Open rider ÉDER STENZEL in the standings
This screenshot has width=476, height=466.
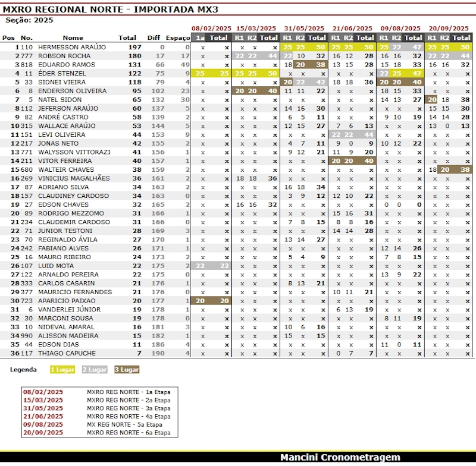point(62,73)
